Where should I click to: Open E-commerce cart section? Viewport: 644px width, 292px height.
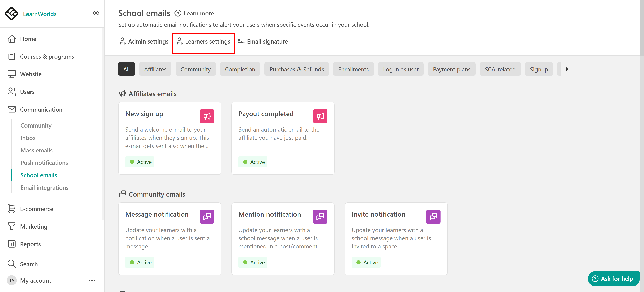37,209
